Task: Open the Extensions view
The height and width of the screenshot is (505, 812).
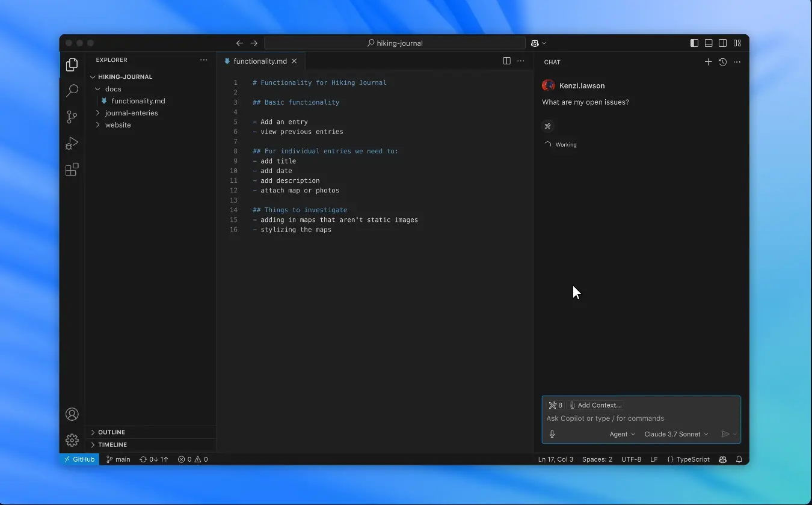Action: tap(72, 170)
